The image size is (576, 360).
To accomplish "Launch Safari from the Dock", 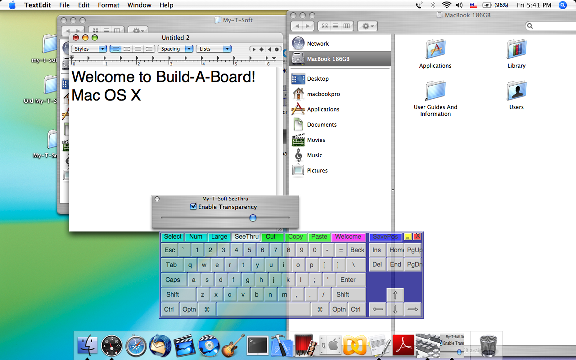I will (136, 346).
